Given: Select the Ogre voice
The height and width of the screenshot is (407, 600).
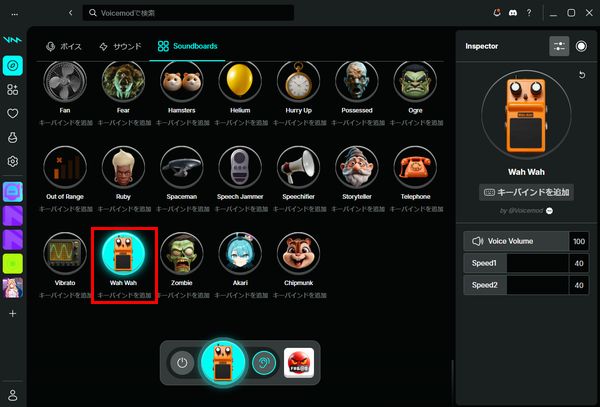Looking at the screenshot, I should (415, 81).
